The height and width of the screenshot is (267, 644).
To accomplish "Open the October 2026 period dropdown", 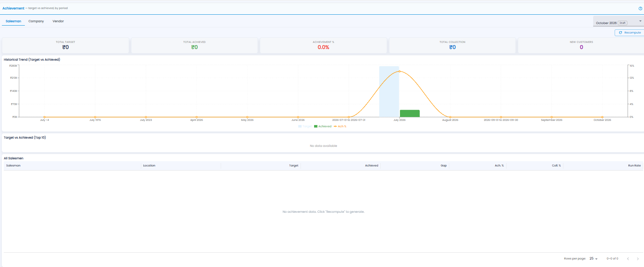I will point(618,21).
